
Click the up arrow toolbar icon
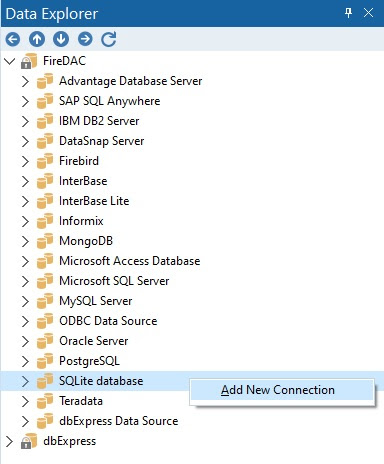point(37,39)
